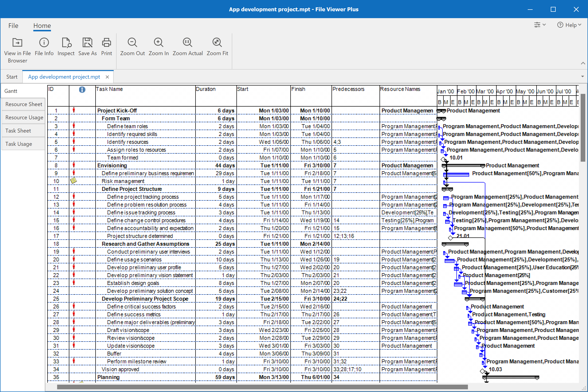
Task: Zoom in on the Gantt chart
Action: coord(159,47)
